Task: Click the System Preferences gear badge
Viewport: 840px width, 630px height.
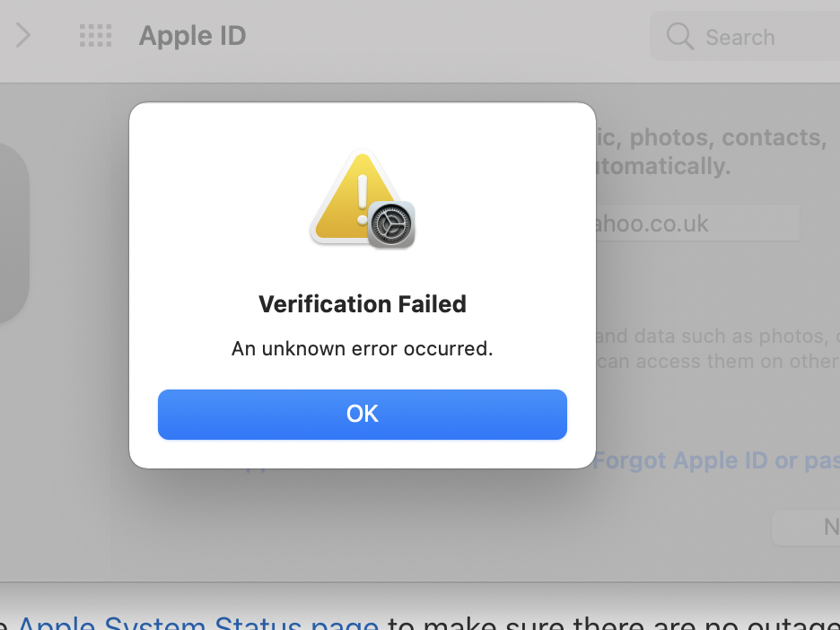Action: tap(391, 223)
